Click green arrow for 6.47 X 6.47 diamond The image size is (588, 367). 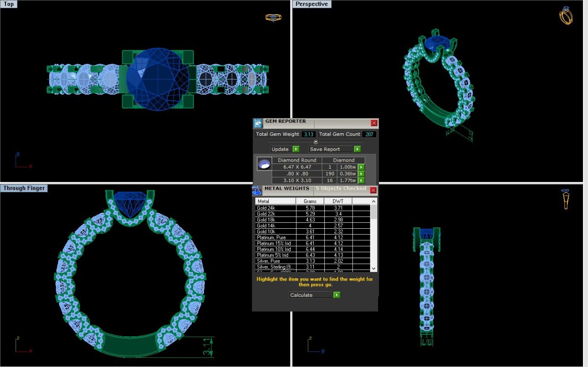click(x=361, y=167)
